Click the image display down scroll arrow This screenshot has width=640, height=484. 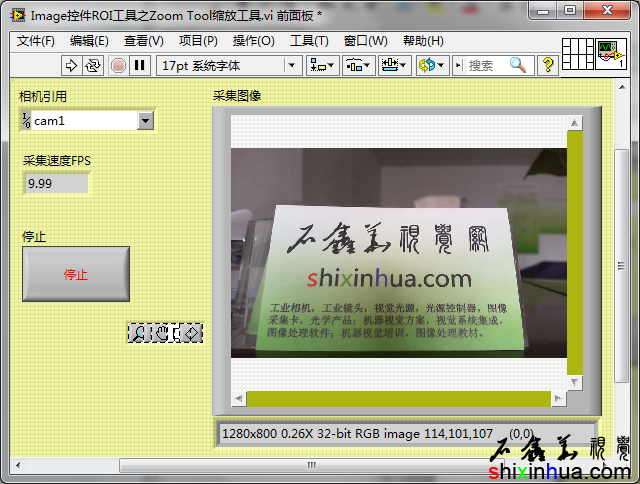[x=574, y=382]
